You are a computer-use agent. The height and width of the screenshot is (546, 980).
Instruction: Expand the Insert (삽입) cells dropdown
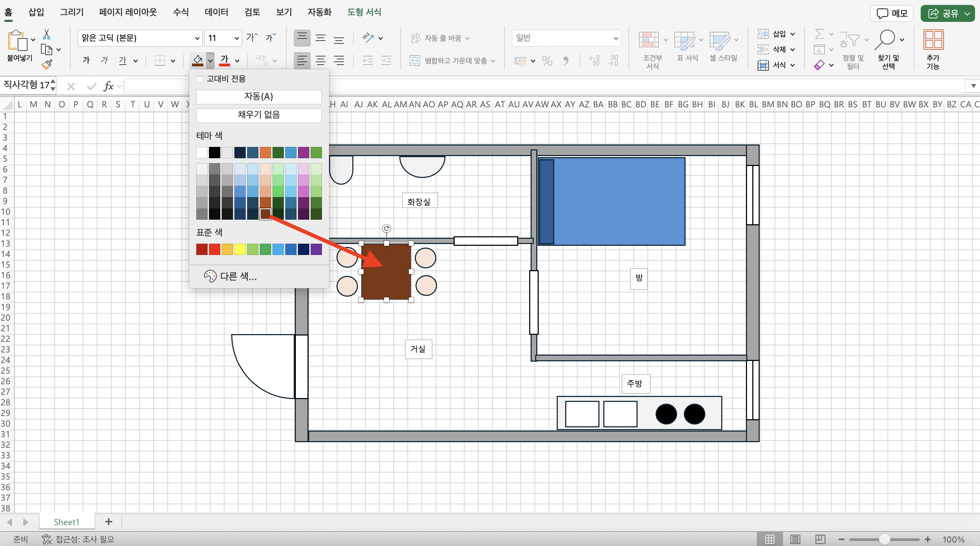793,34
